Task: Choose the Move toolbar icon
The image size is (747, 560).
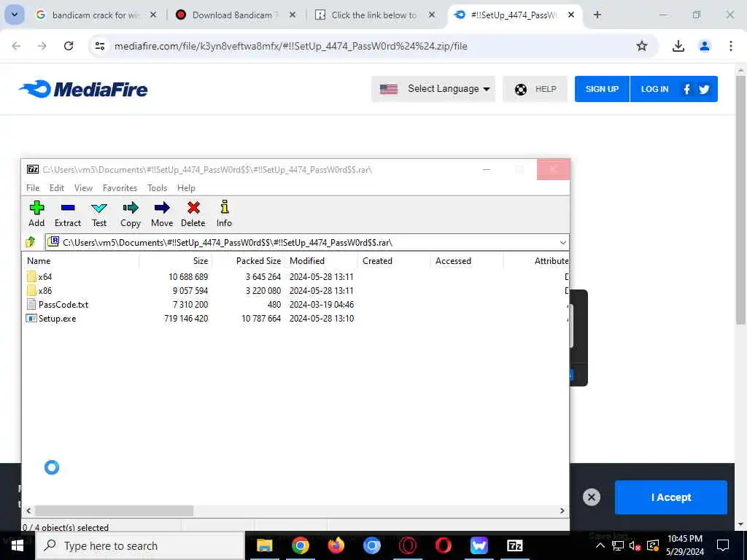Action: [162, 214]
